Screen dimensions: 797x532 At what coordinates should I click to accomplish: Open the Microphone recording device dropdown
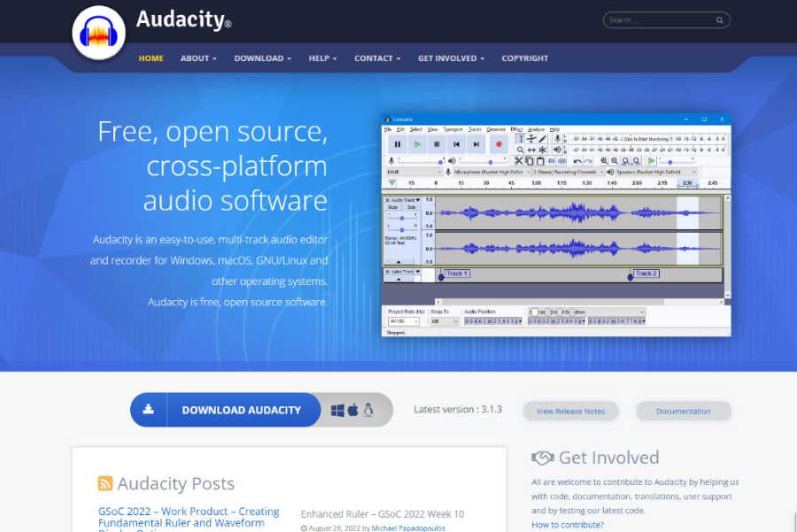pos(492,173)
